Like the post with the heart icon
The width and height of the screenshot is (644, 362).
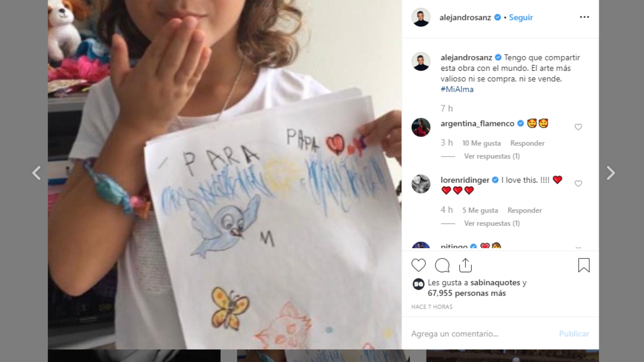click(418, 265)
